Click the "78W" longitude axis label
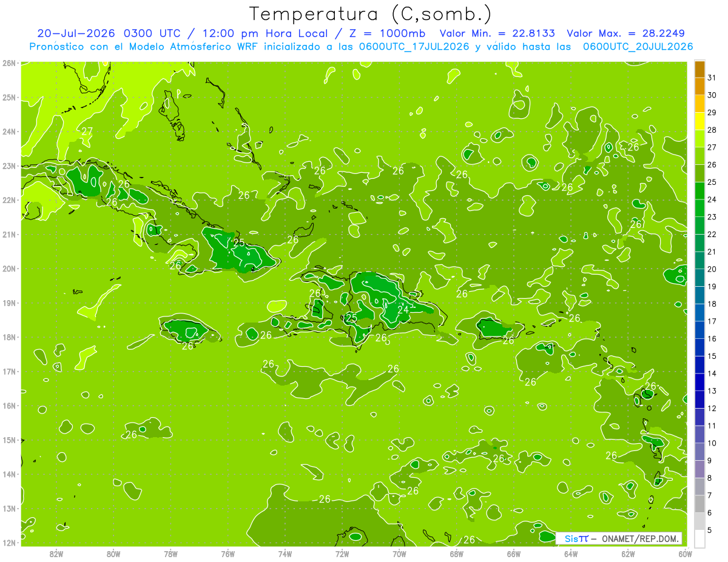Screen dimensions: 728x562 tap(170, 554)
